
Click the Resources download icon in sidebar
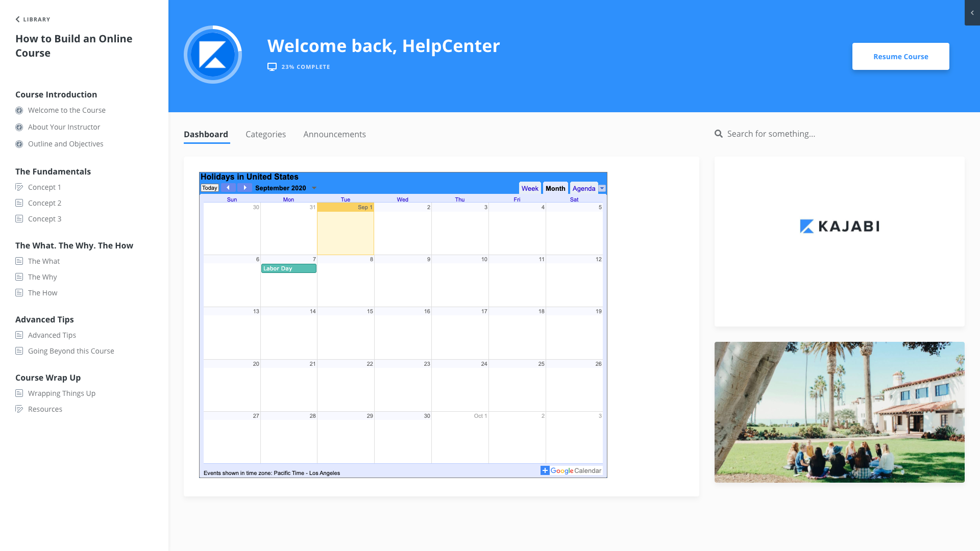19,408
